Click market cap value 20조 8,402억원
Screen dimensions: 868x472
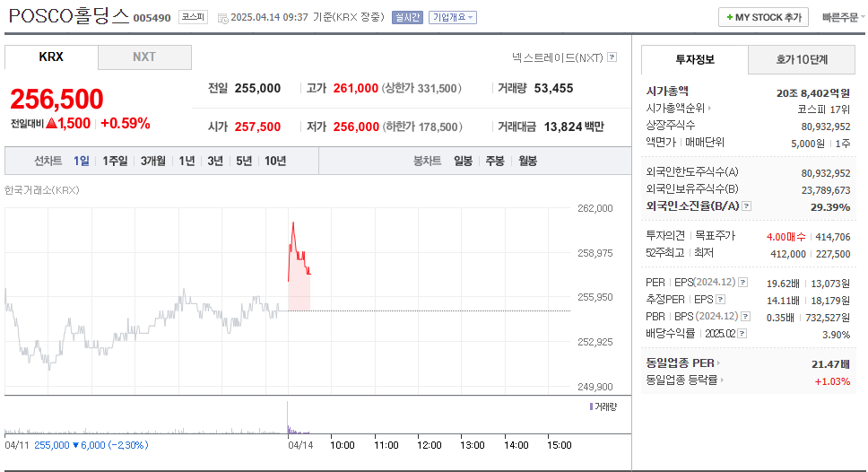812,93
